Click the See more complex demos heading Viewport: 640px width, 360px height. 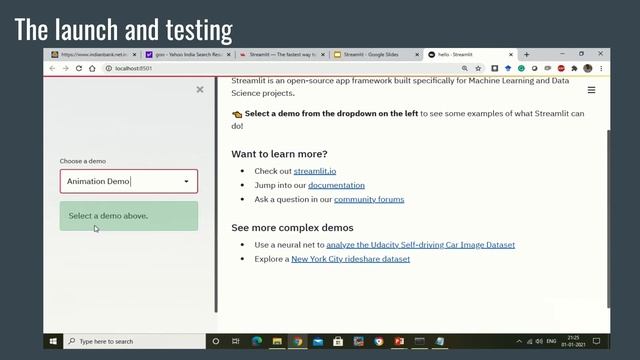pyautogui.click(x=292, y=228)
